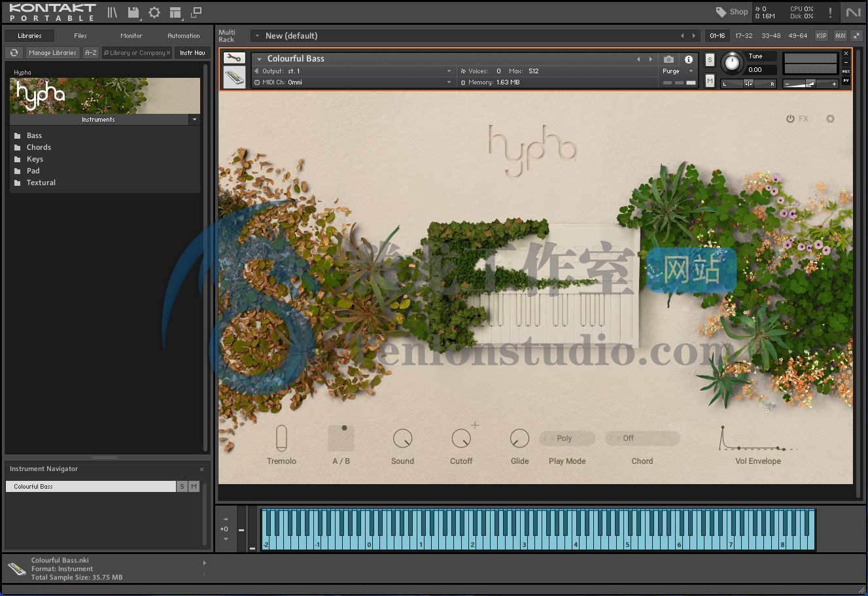Change Play Mode Poly selector

567,438
